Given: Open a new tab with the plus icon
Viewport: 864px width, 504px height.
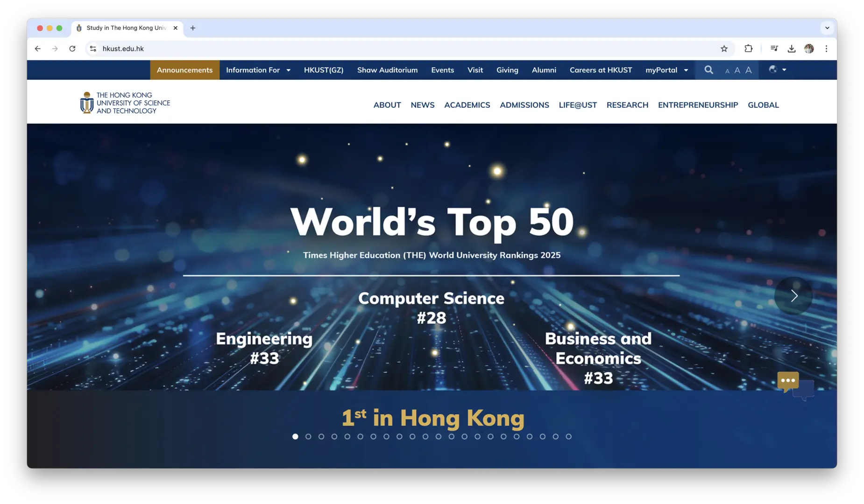Looking at the screenshot, I should [x=193, y=28].
